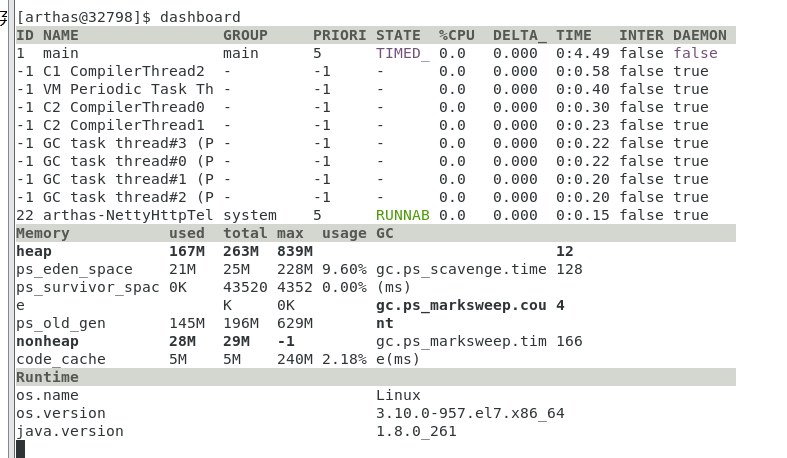Select the code_cache memory row label
This screenshot has width=787, height=458.
click(61, 359)
